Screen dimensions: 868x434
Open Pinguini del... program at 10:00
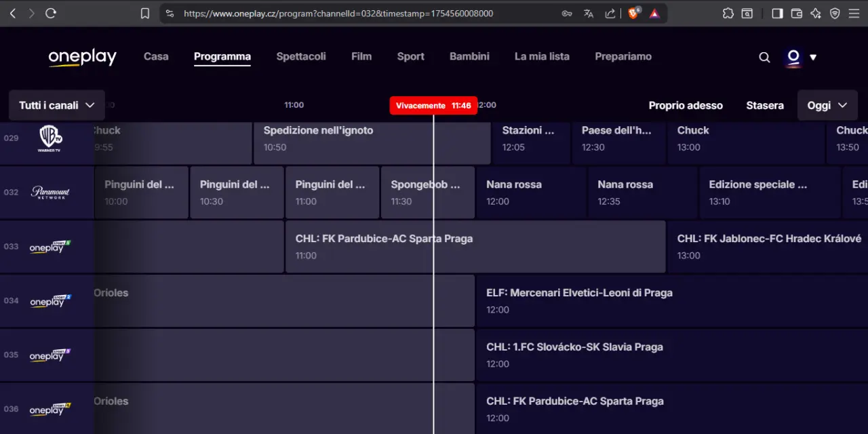[142, 193]
